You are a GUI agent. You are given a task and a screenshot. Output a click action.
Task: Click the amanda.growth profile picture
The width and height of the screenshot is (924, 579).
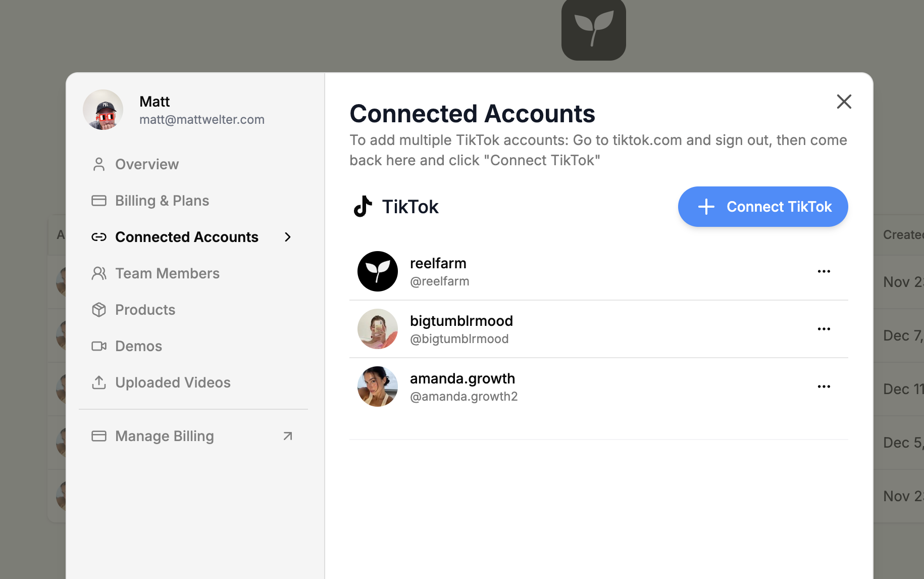pyautogui.click(x=378, y=387)
